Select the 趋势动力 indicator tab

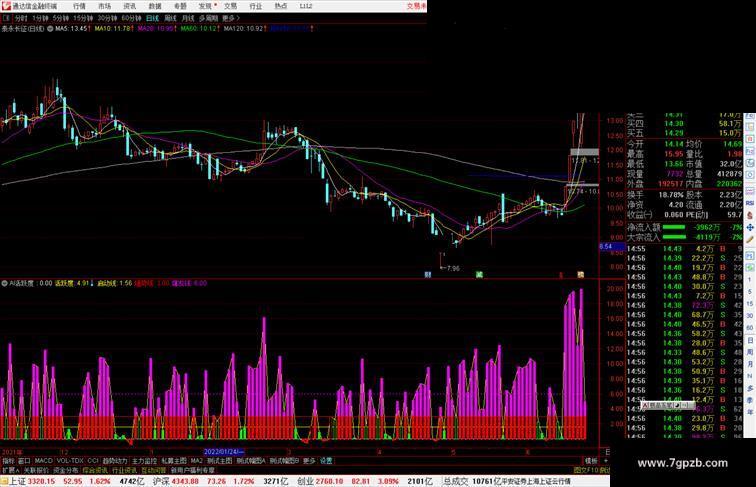click(115, 461)
